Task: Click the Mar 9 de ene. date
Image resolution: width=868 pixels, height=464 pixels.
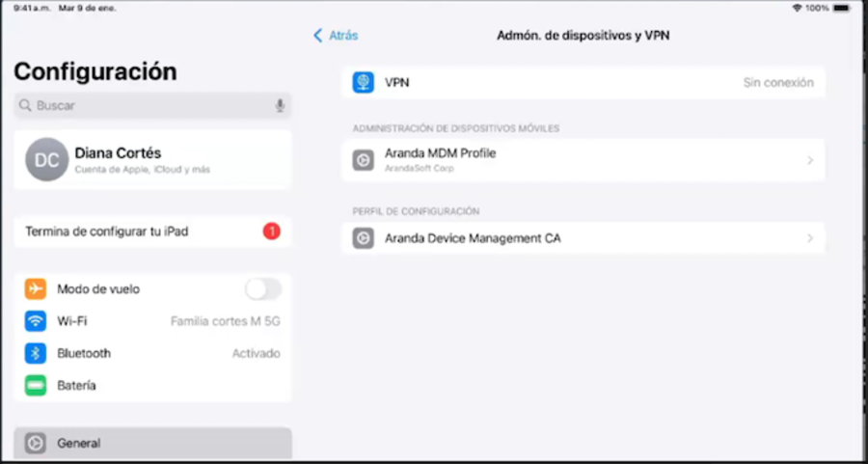Action: pos(88,9)
